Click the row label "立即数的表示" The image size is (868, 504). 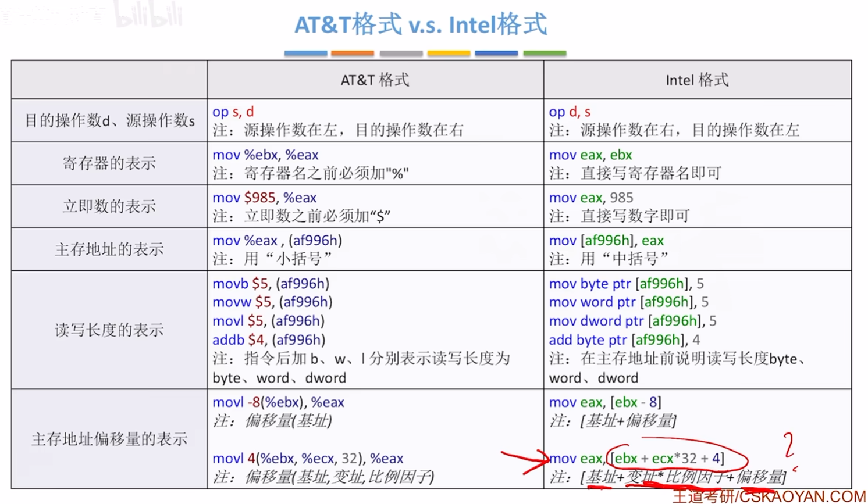click(109, 206)
